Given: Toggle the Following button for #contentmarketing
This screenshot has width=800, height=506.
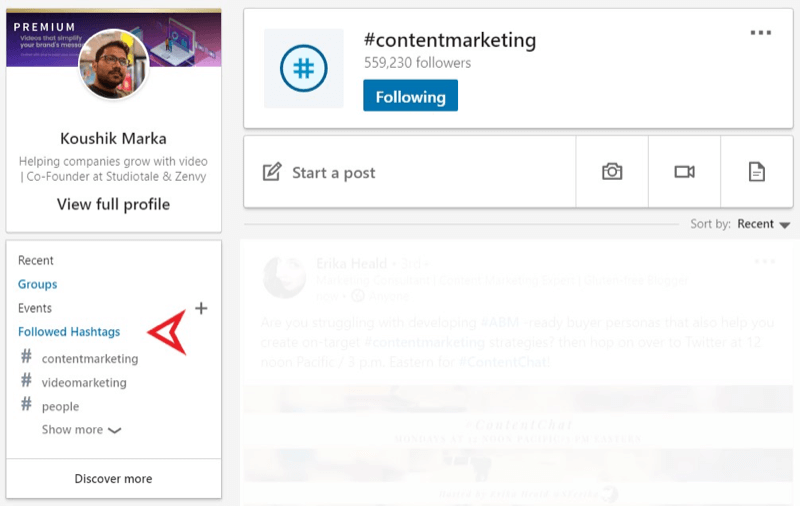Looking at the screenshot, I should (x=410, y=95).
